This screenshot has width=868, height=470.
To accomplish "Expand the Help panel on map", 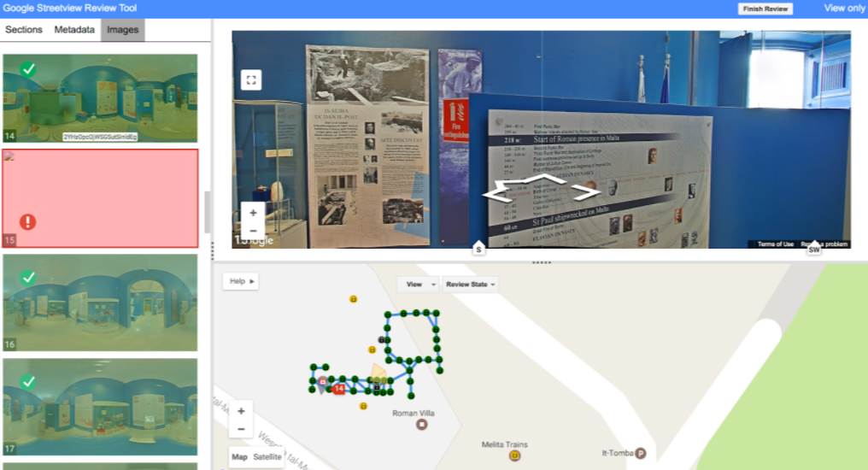I will point(242,281).
